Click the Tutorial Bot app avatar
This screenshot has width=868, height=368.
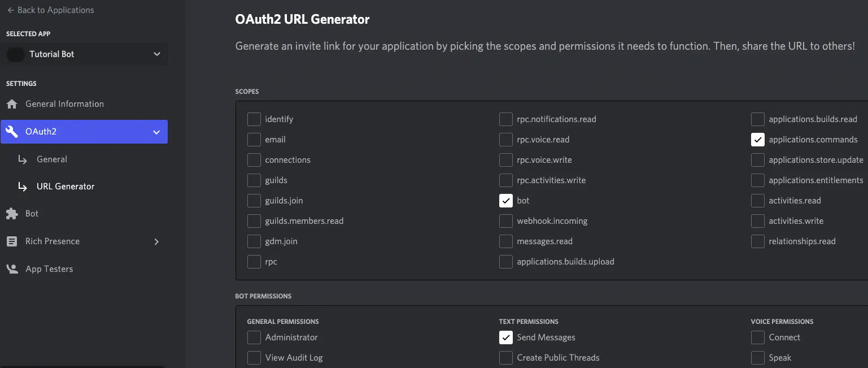click(15, 54)
